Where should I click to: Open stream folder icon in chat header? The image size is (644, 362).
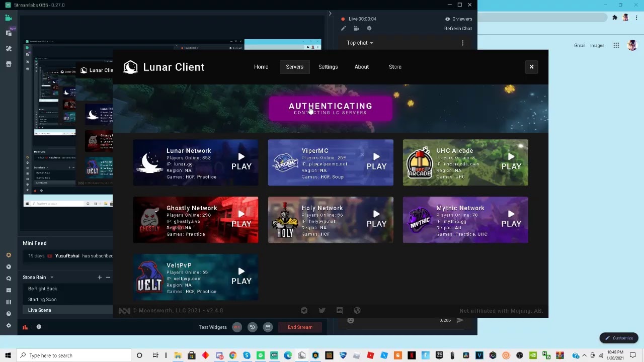coord(356,29)
